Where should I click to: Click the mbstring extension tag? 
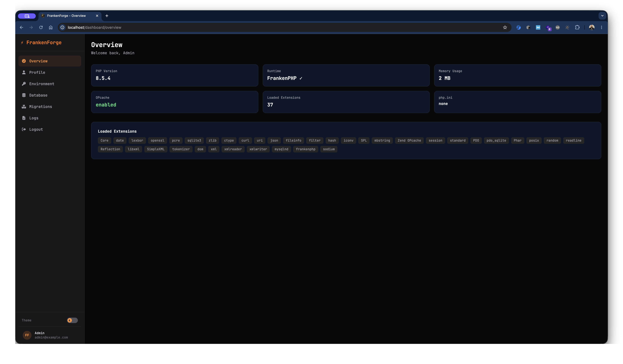(x=382, y=141)
